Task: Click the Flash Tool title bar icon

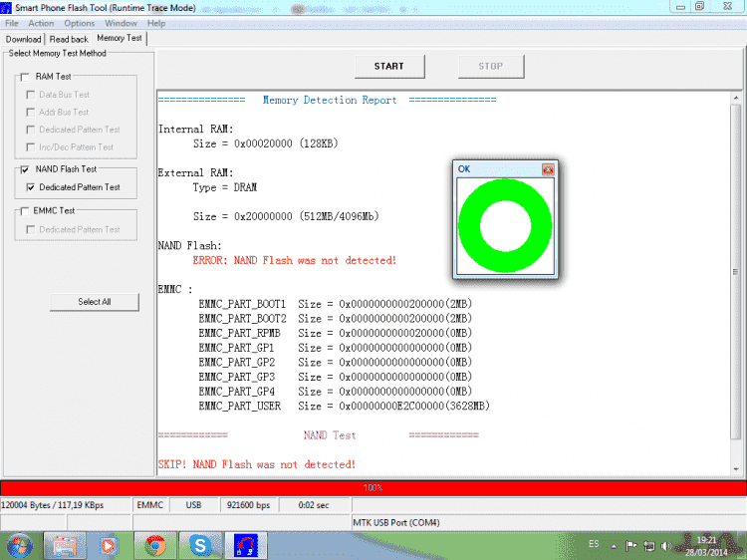Action: (6, 8)
